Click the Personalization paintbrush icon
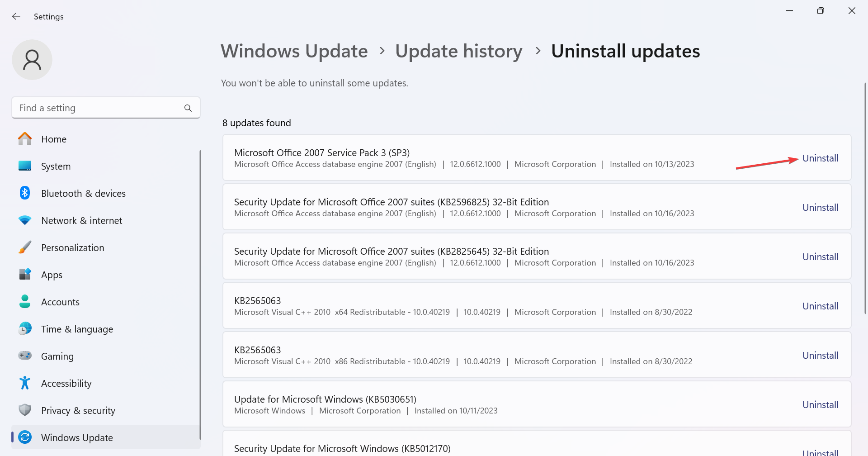 (x=25, y=247)
